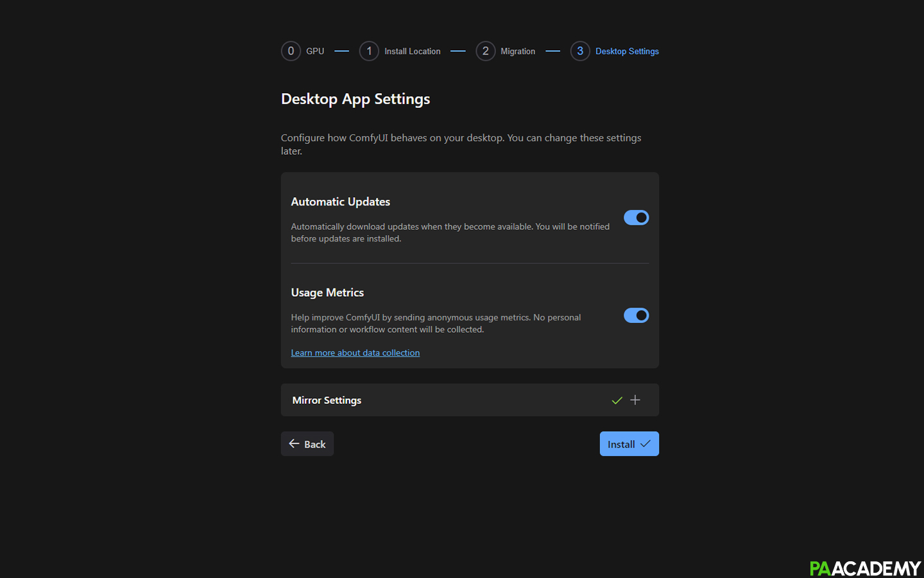Click the PA Academy logo
Screen dimensions: 924x578
865,568
